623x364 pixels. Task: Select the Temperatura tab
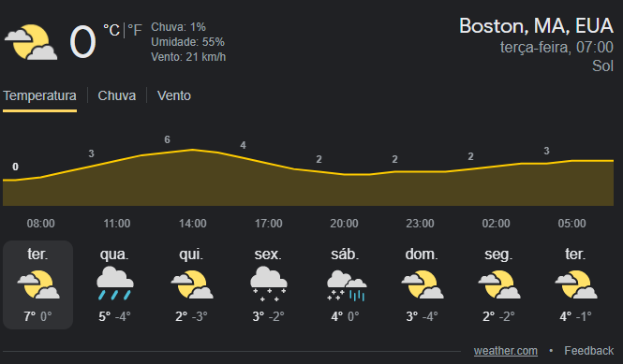coord(39,95)
